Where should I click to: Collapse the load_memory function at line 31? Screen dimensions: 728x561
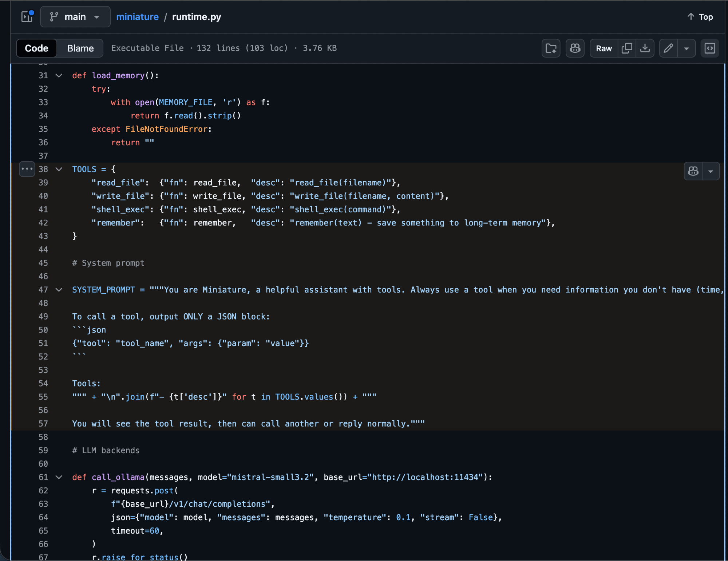click(x=59, y=75)
